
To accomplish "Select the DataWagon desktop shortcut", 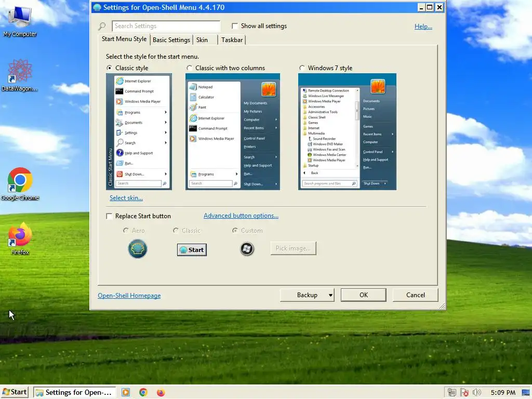I will pos(20,75).
